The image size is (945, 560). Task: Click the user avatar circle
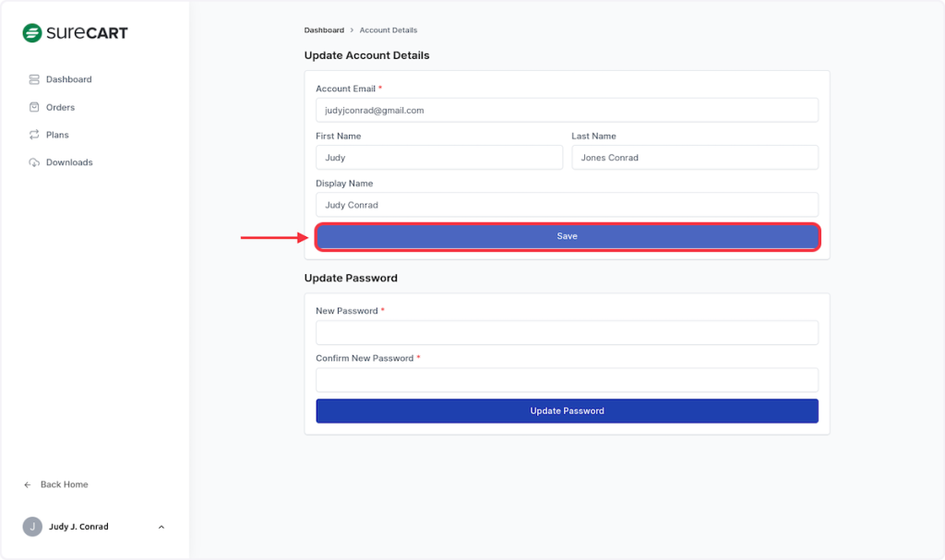pos(32,527)
